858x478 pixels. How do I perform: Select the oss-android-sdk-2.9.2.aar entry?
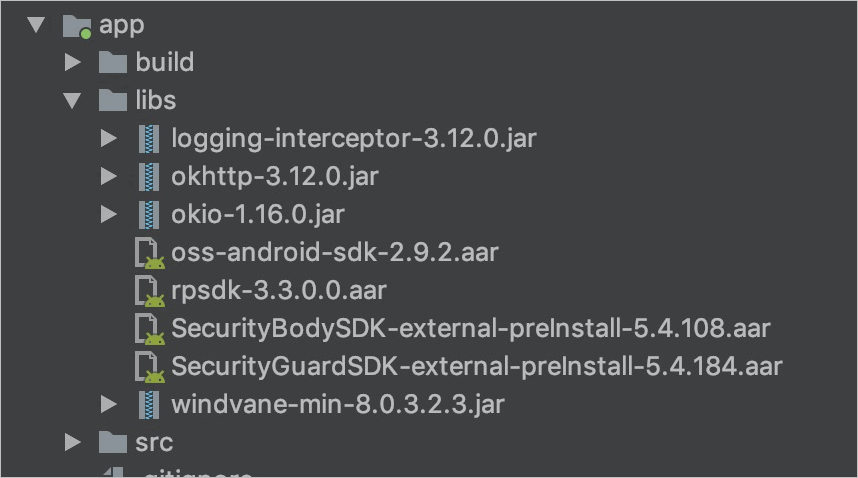pyautogui.click(x=335, y=253)
